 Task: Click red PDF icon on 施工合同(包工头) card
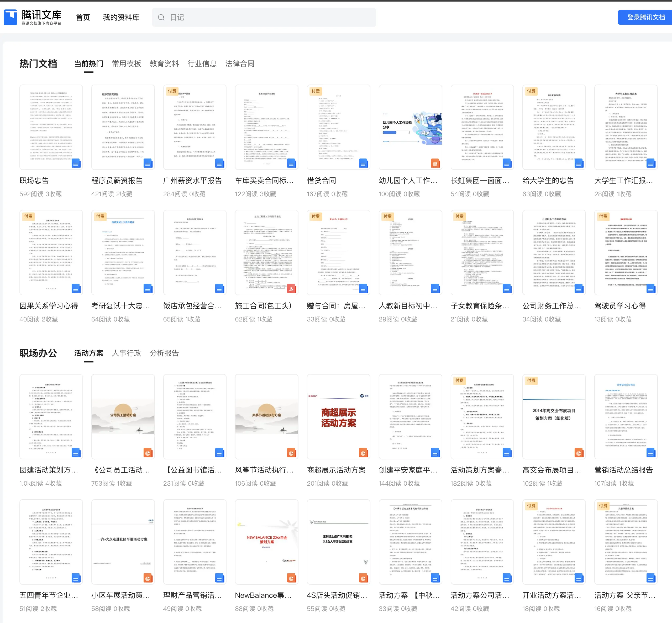(292, 289)
